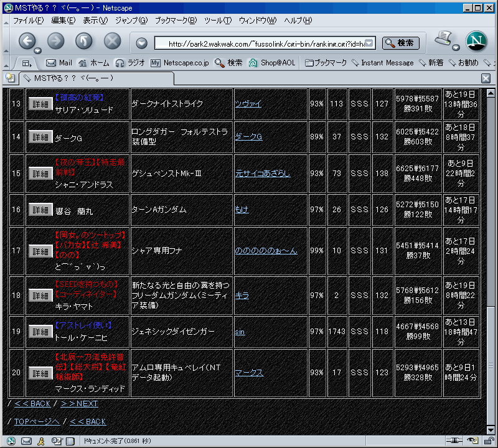Image resolution: width=498 pixels, height=448 pixels.
Task: Open Navigator from status bar component icon
Action: pyautogui.click(x=11, y=441)
